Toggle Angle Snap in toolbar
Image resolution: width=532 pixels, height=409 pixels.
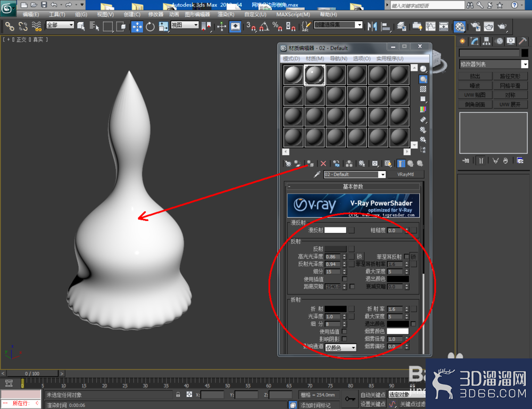(x=264, y=26)
